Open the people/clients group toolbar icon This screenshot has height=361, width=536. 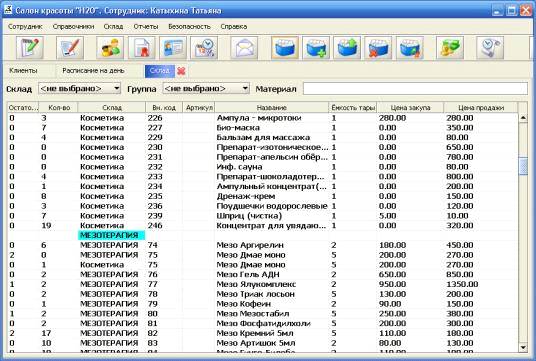[x=110, y=48]
